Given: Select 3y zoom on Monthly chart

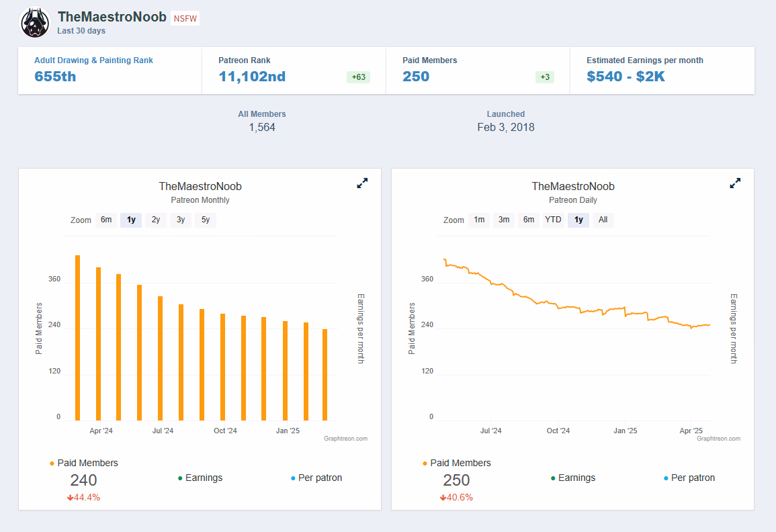Looking at the screenshot, I should (181, 220).
